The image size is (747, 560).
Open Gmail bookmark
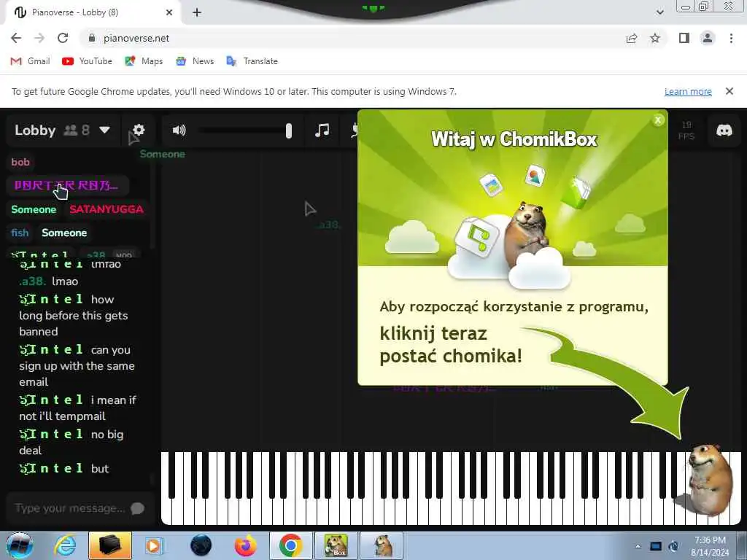pyautogui.click(x=31, y=61)
